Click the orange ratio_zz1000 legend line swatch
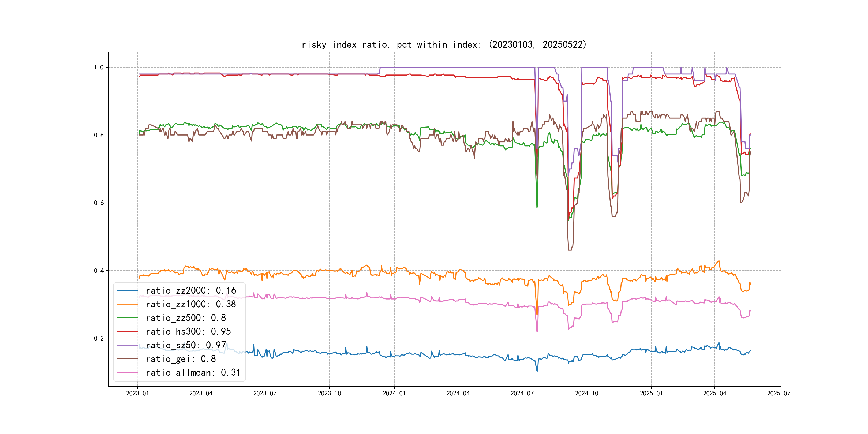This screenshot has width=868, height=434. coord(127,304)
